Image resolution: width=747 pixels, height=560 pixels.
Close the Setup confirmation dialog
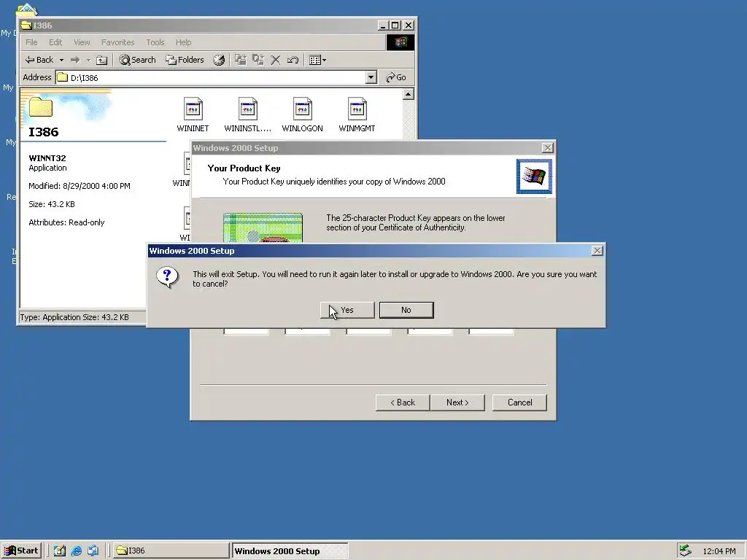(x=597, y=251)
